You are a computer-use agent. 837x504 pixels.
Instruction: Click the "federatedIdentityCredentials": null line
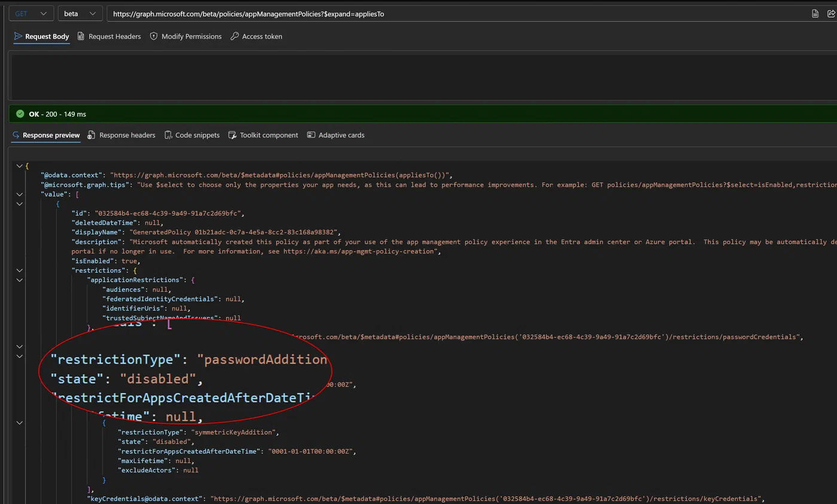[173, 299]
